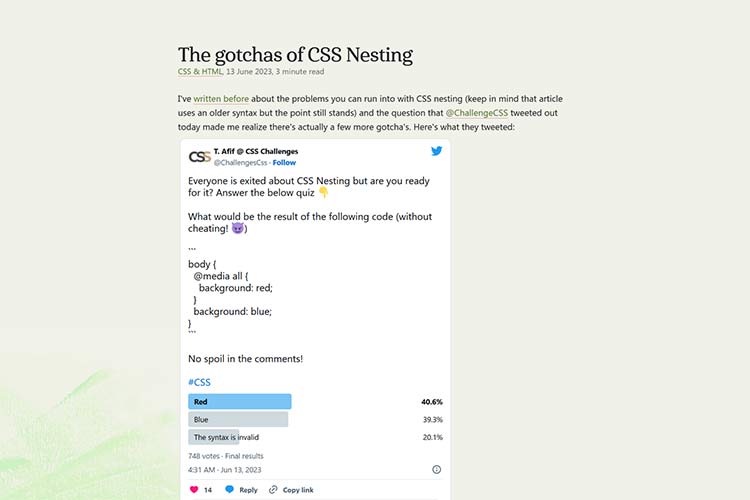Click the Reply label text
750x500 pixels.
[248, 490]
